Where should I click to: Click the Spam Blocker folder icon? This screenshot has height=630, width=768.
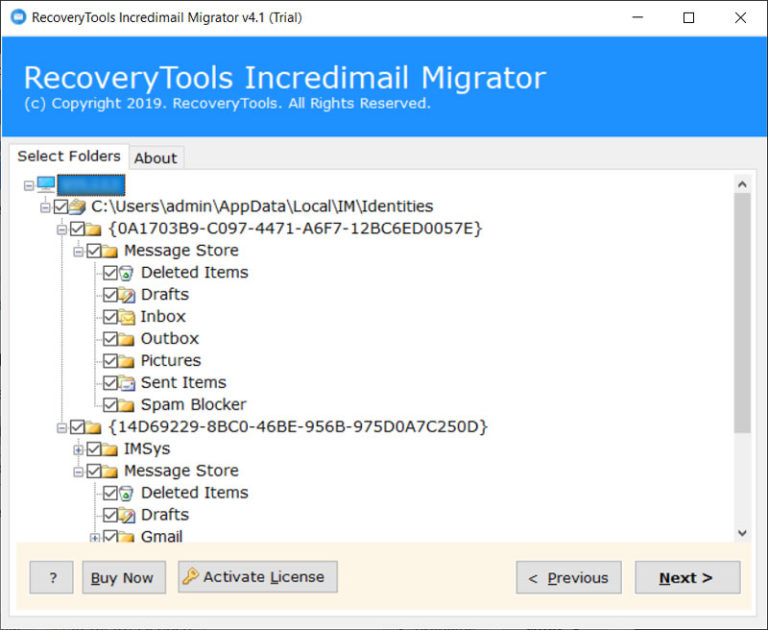(x=126, y=405)
